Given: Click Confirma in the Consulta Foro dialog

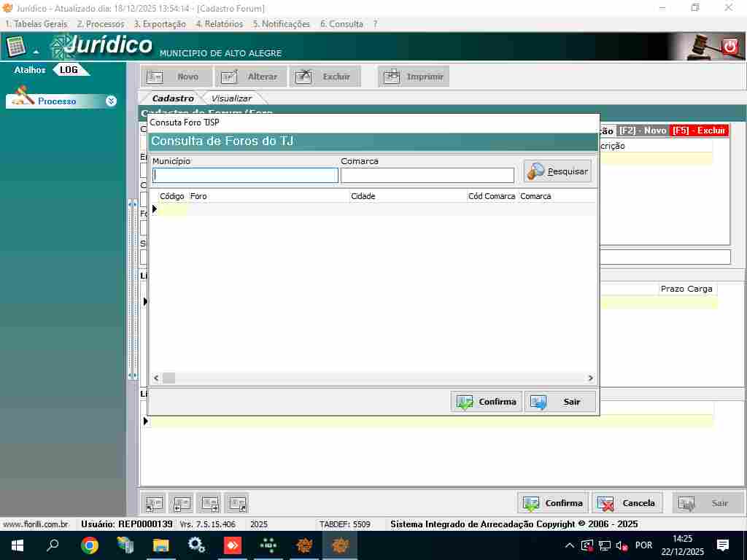Looking at the screenshot, I should coord(486,402).
